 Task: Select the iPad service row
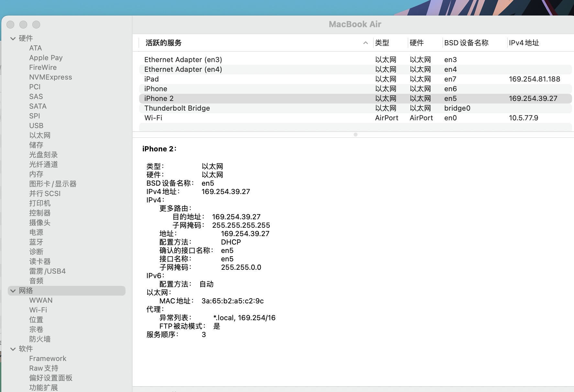(x=151, y=79)
